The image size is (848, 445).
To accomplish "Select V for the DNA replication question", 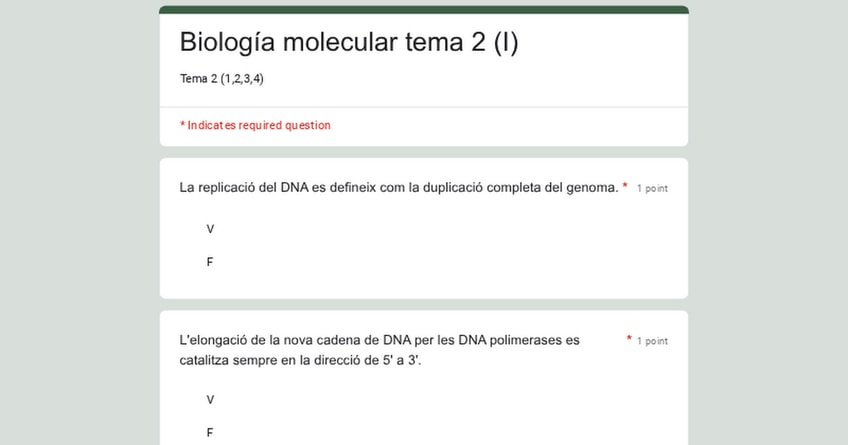I will [210, 229].
